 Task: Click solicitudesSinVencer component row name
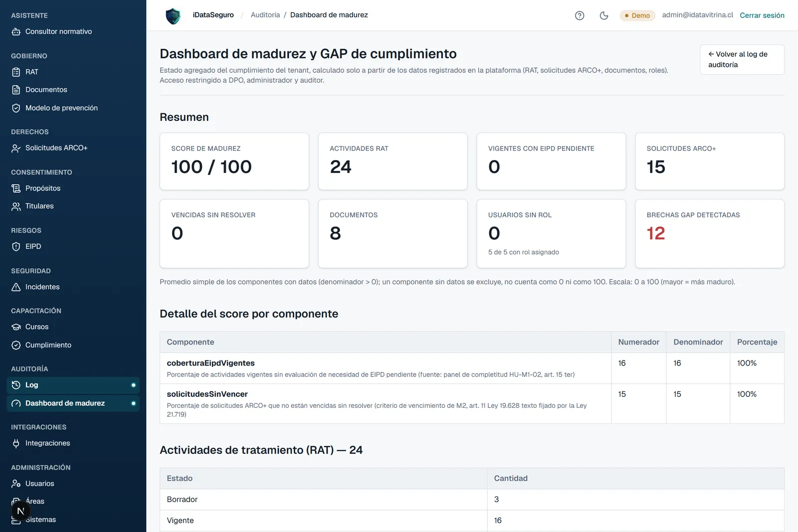click(207, 394)
